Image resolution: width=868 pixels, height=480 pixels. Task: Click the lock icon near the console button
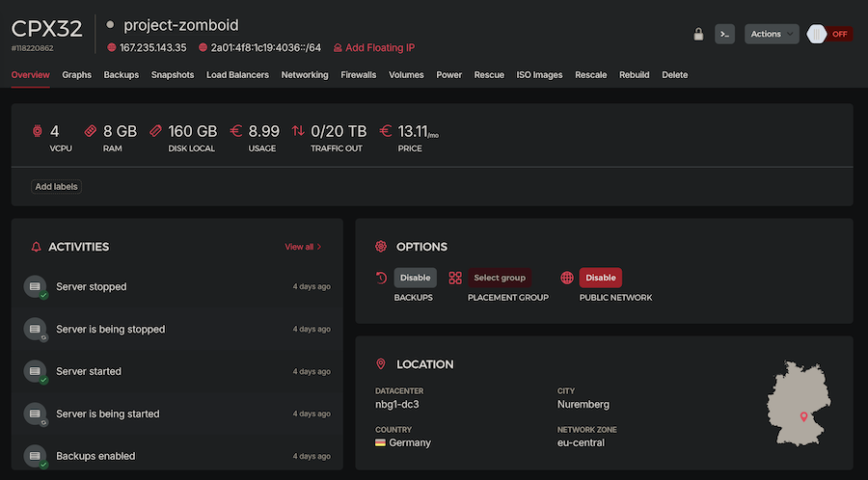698,34
